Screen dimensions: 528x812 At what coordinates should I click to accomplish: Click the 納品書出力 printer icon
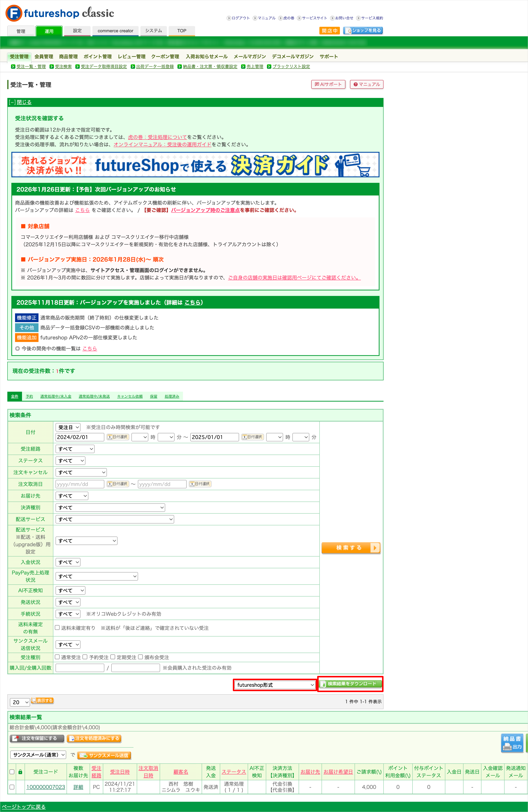[512, 743]
